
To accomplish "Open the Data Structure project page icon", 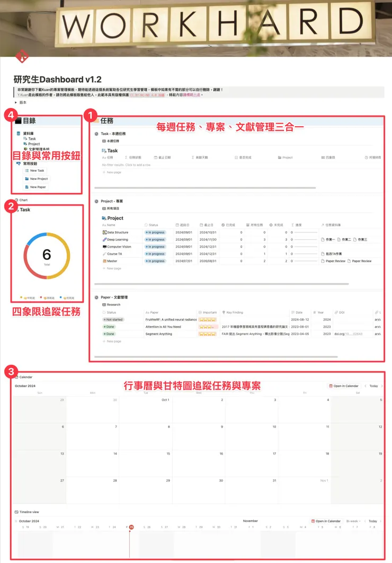I will [x=104, y=233].
